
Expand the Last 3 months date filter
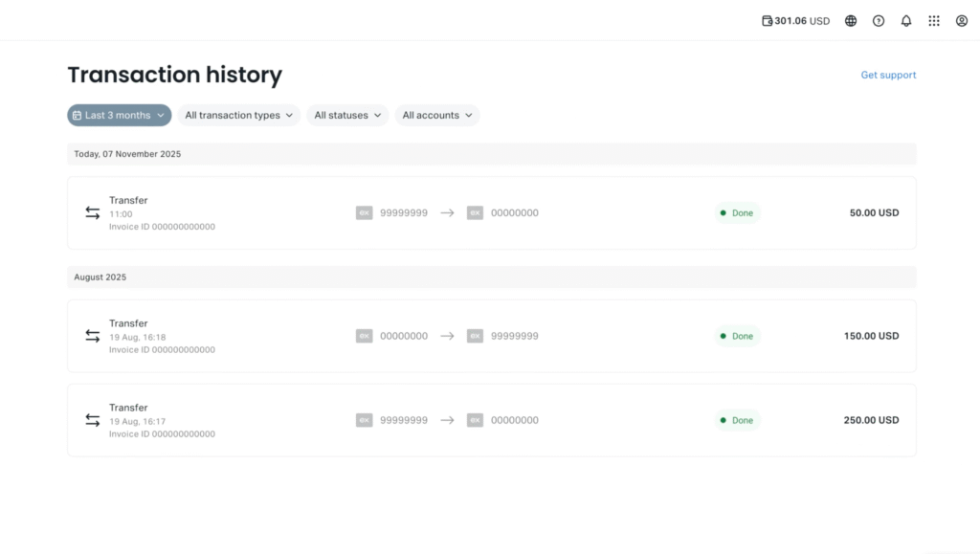click(x=120, y=116)
